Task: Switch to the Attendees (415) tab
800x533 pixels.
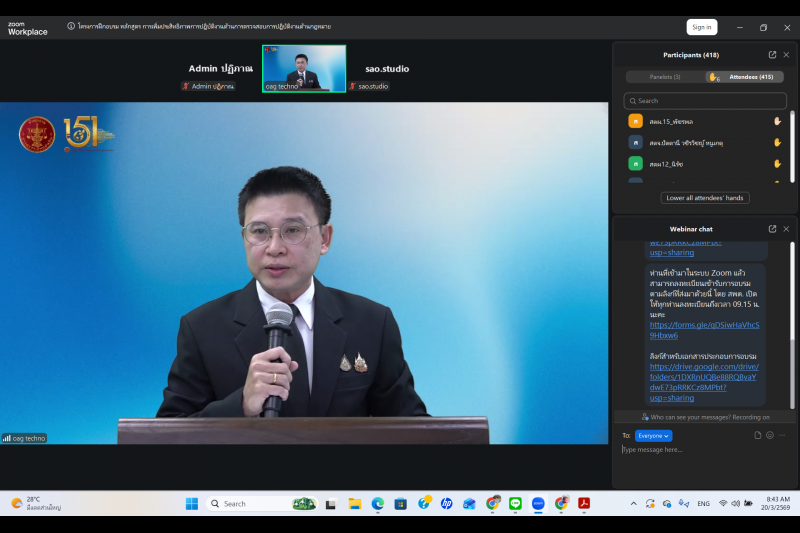Action: [743, 77]
